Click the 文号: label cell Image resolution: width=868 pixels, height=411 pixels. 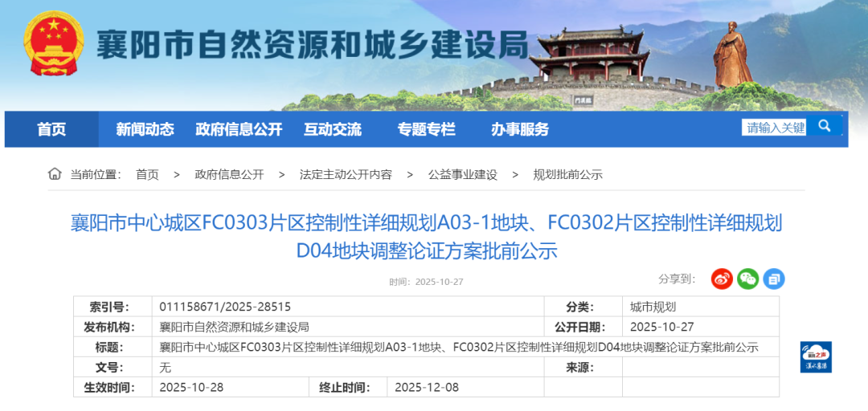point(113,368)
